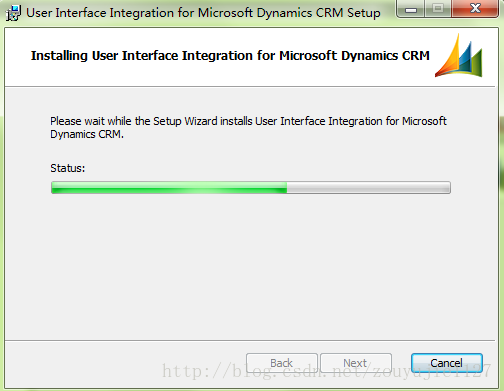The width and height of the screenshot is (504, 391).
Task: Close the CRM Setup window
Action: pyautogui.click(x=475, y=9)
